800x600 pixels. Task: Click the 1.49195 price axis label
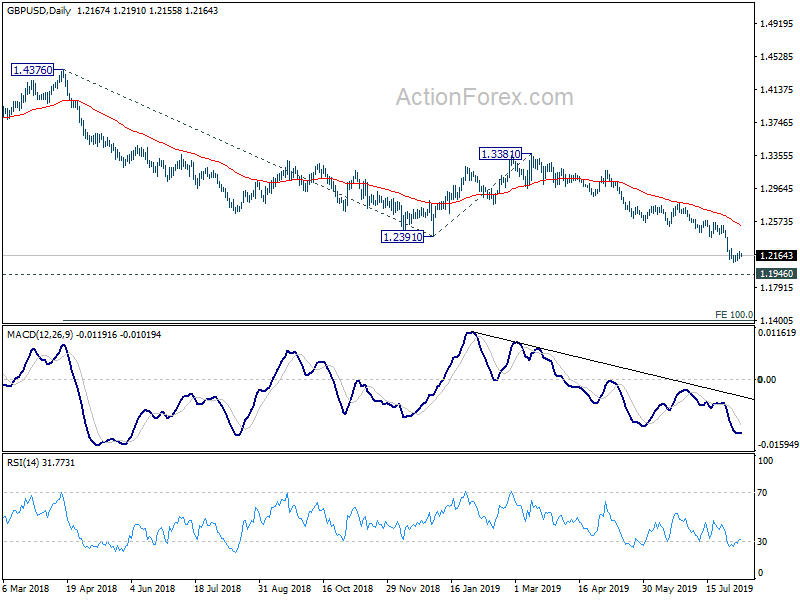point(777,23)
